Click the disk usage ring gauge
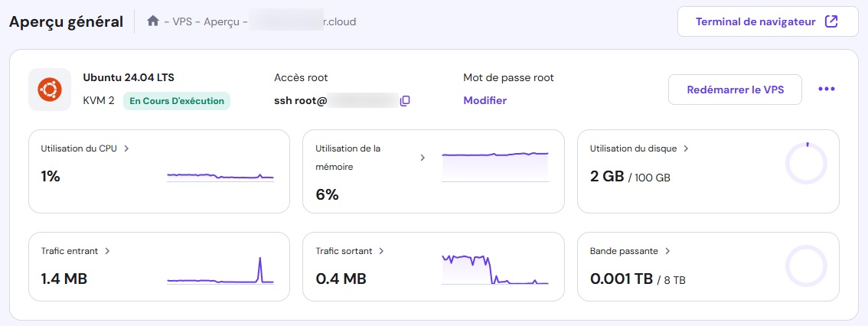This screenshot has width=868, height=326. [806, 163]
